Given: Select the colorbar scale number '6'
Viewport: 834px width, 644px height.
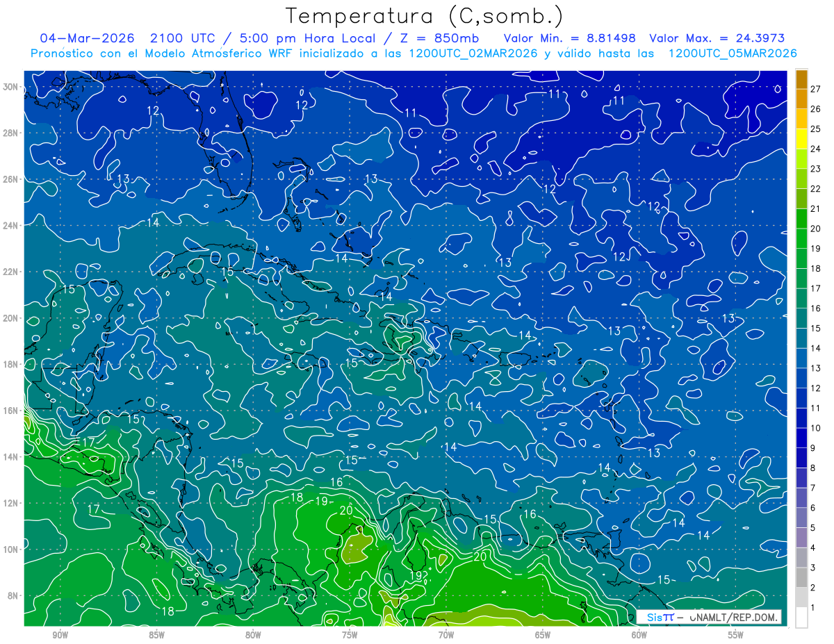Looking at the screenshot, I should click(x=813, y=508).
